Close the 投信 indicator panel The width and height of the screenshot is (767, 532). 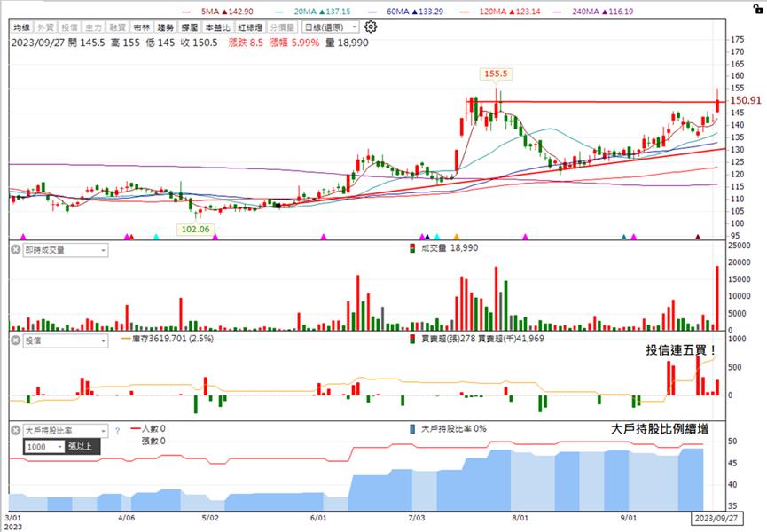tap(16, 340)
